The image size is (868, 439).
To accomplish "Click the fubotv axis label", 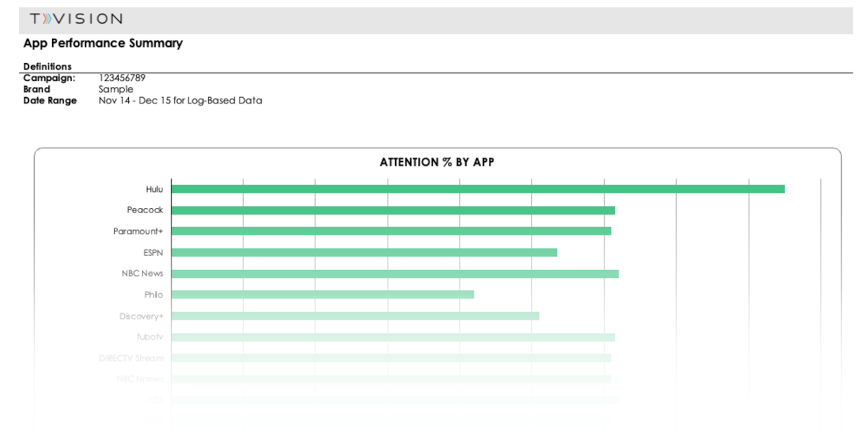I will [150, 337].
